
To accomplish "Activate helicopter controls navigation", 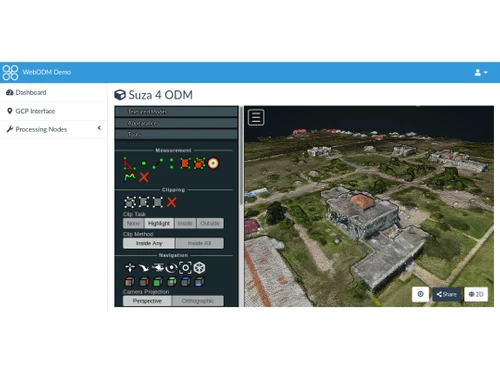I will 158,268.
